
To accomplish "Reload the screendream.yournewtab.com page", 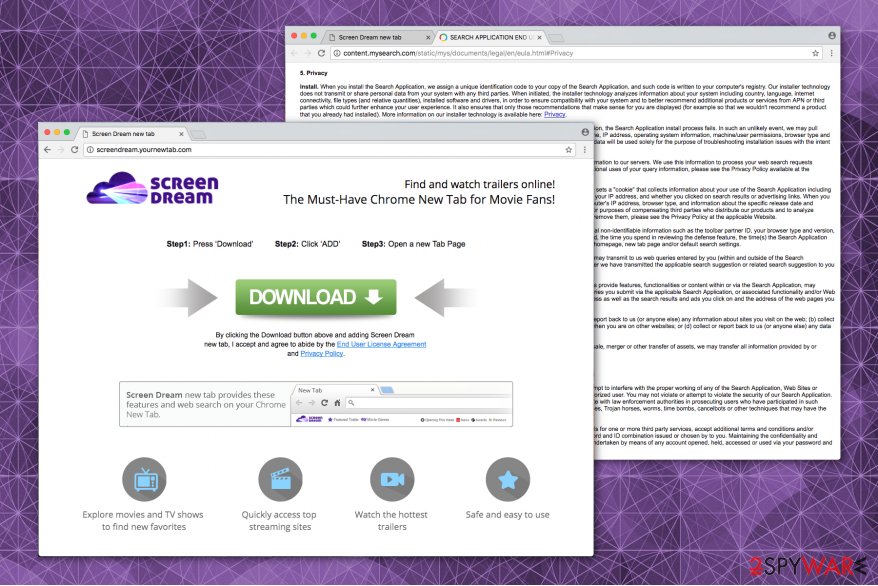I will tap(74, 149).
